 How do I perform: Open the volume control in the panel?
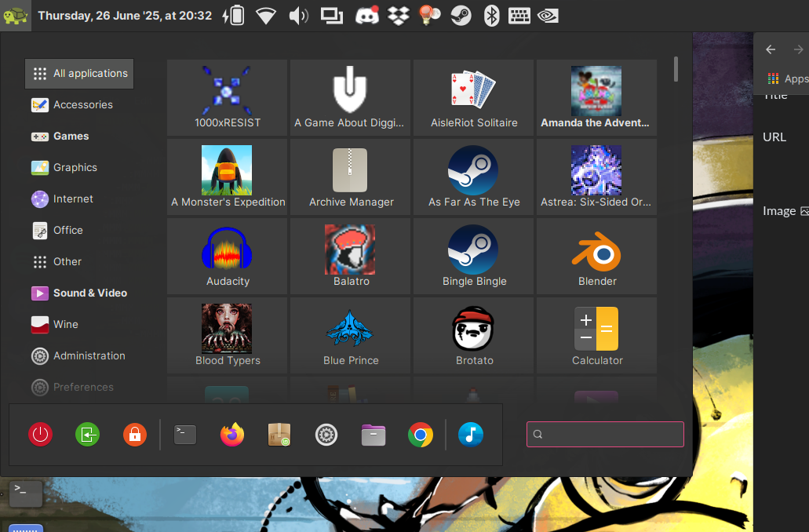(298, 16)
